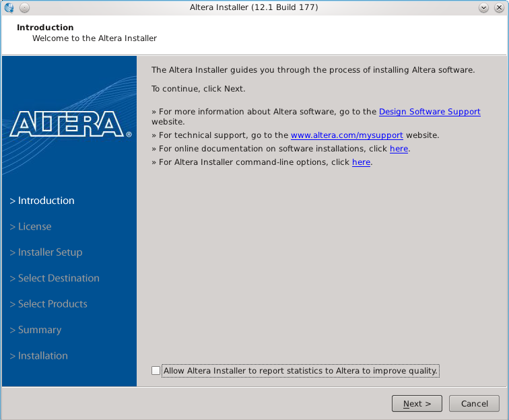Select the Introduction step in sidebar
The width and height of the screenshot is (509, 420).
tap(42, 201)
